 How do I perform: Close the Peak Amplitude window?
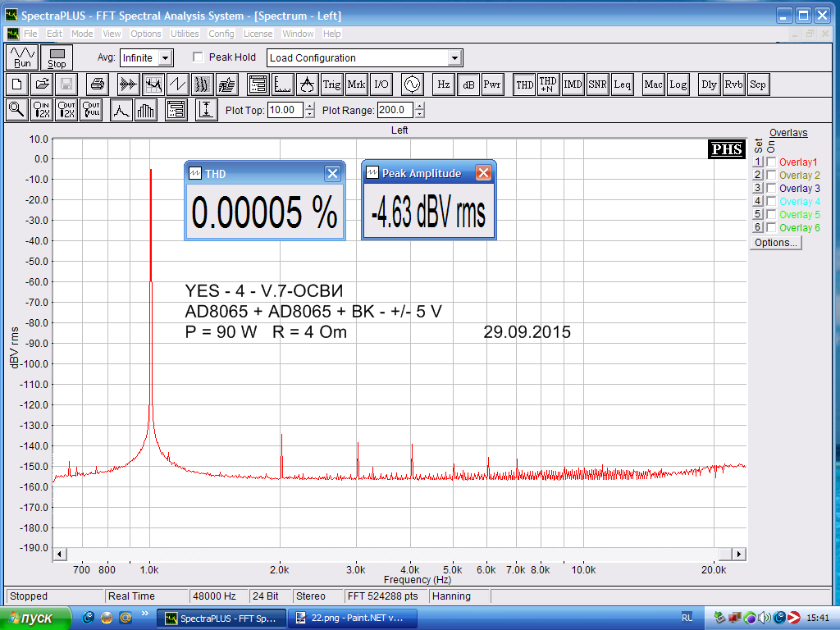click(x=483, y=173)
